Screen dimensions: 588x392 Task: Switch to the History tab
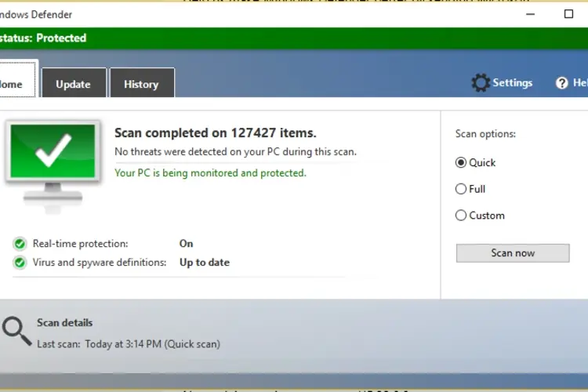pos(142,83)
